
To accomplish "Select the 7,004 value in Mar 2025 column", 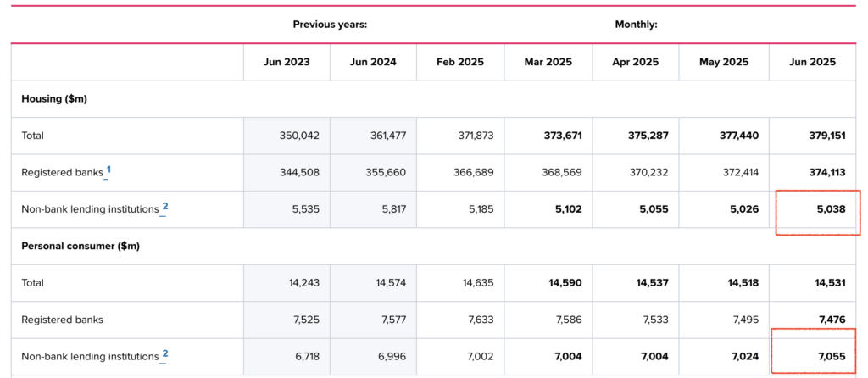I will click(569, 357).
